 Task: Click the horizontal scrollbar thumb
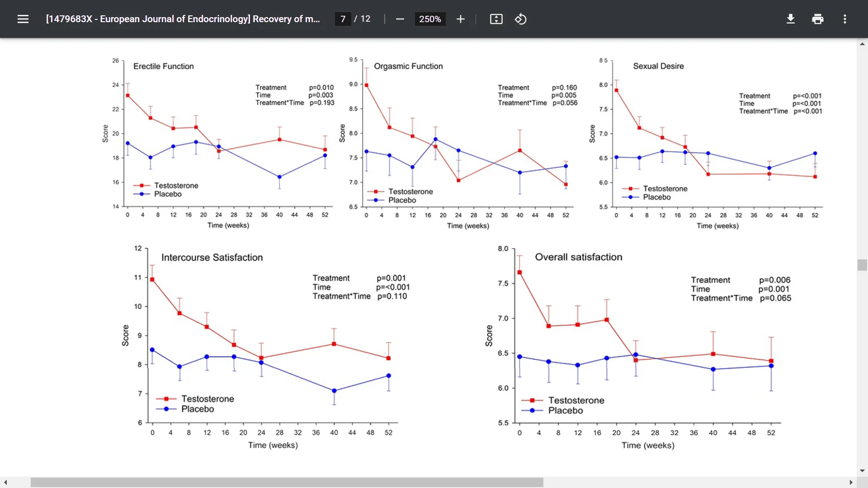pyautogui.click(x=287, y=482)
